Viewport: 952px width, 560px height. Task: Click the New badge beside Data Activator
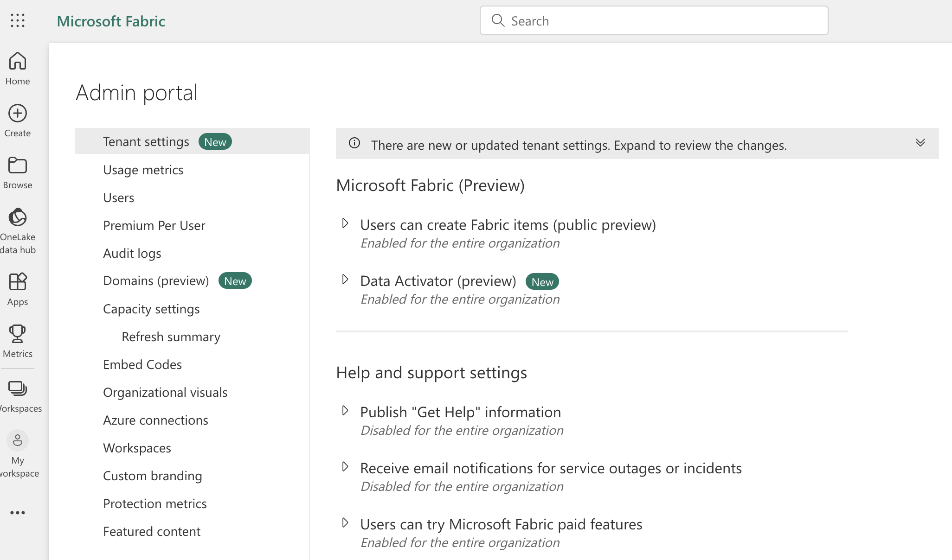click(542, 281)
